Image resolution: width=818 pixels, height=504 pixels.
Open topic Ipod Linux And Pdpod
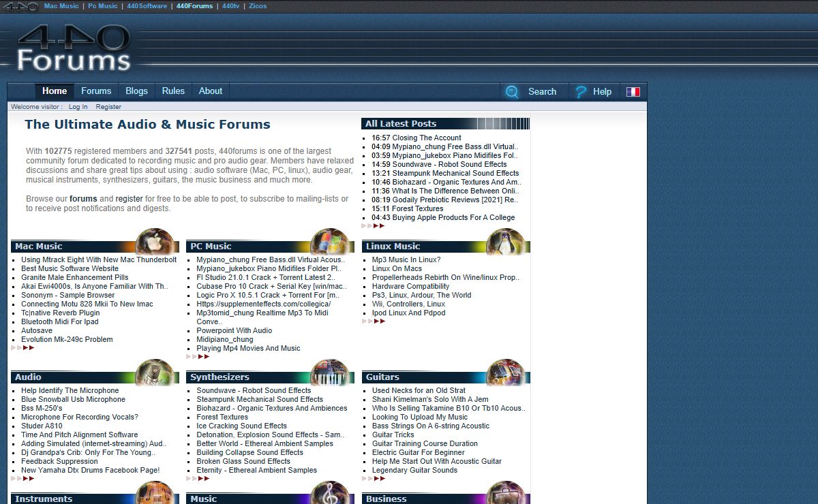(409, 313)
